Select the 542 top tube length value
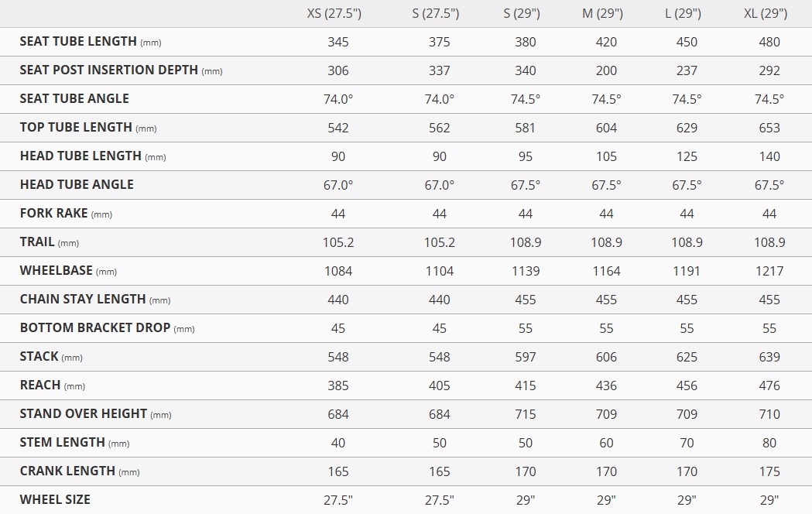The width and height of the screenshot is (812, 514). point(338,128)
